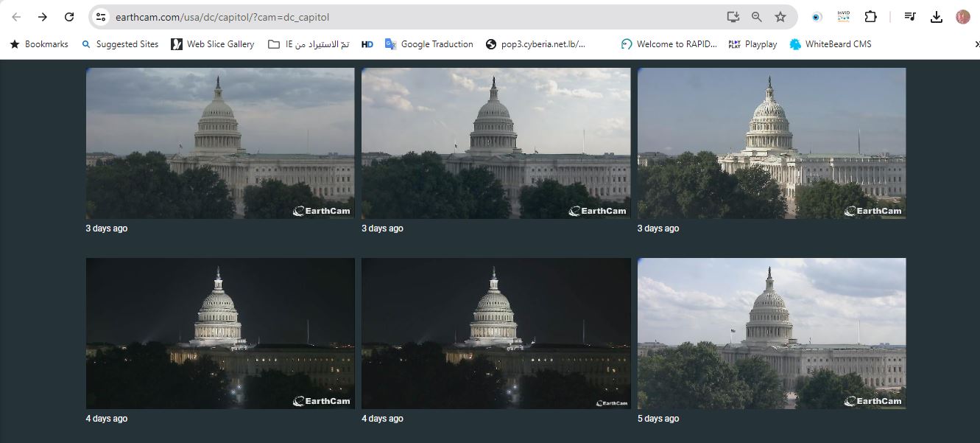Expand the Arabic-named IE import bookmarks folder

(x=309, y=44)
